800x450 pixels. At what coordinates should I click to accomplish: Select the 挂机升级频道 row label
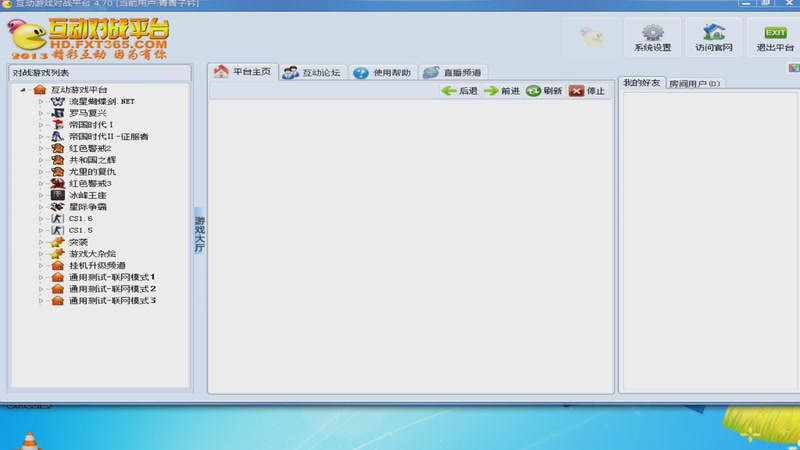97,265
